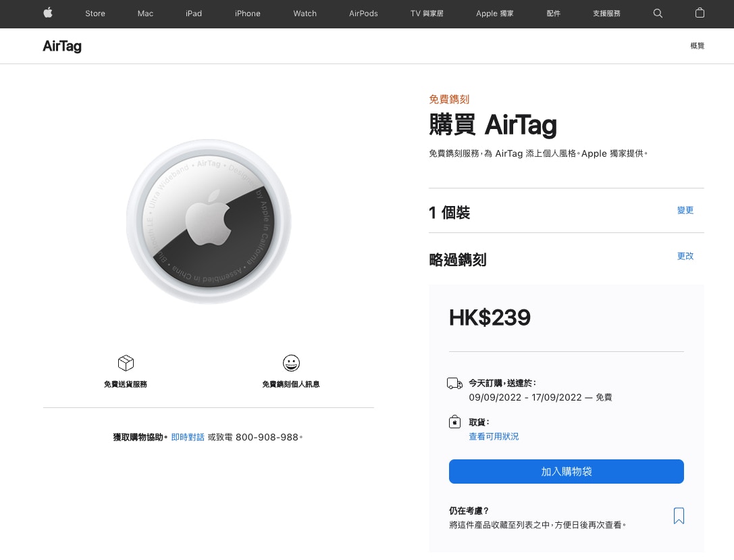Open the TV 與家居 menu
Screen dimensions: 734x560
pyautogui.click(x=427, y=14)
